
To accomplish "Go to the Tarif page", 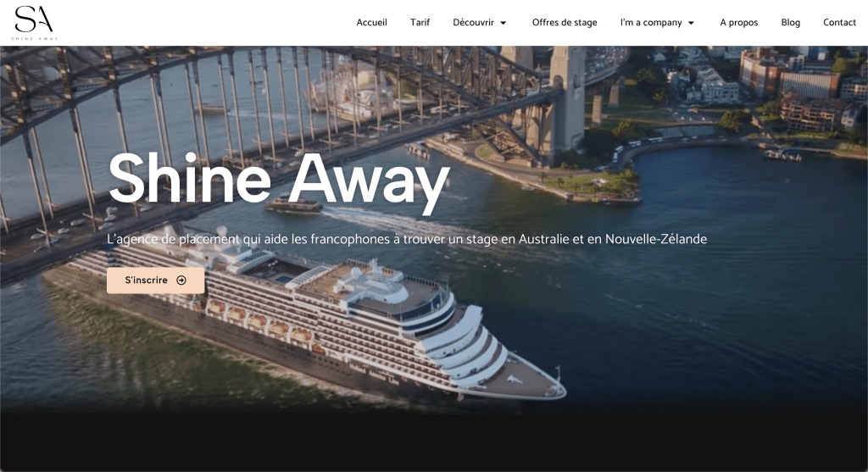I will pyautogui.click(x=420, y=22).
